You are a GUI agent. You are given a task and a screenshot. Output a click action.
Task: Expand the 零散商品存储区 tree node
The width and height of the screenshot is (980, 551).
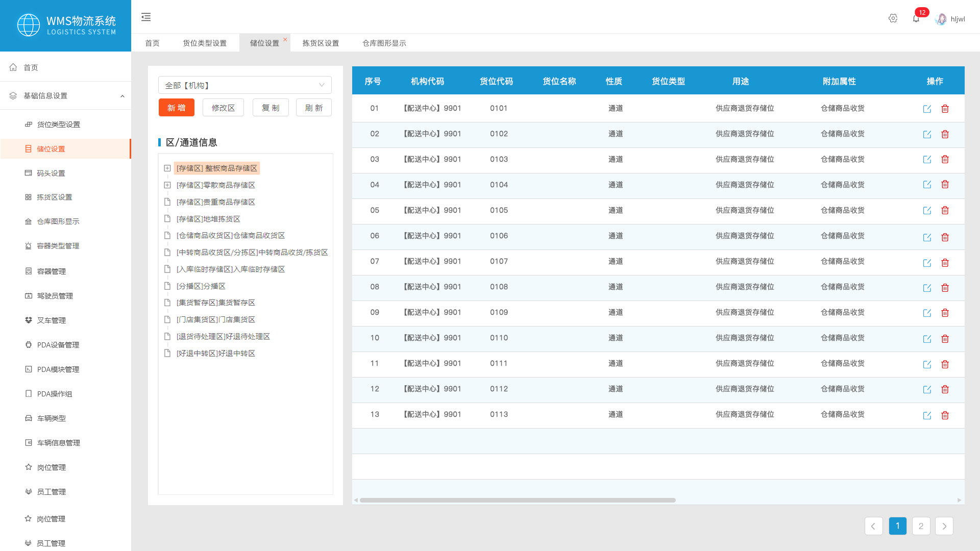pyautogui.click(x=167, y=185)
